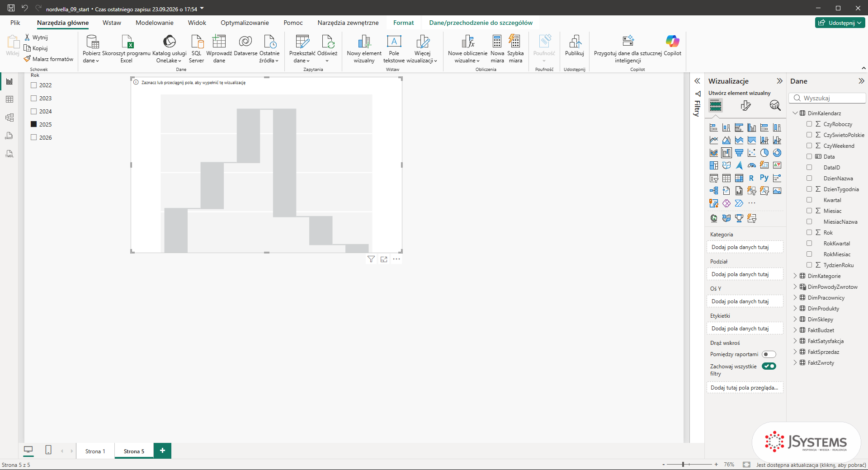
Task: Switch to model view in left sidebar
Action: [9, 117]
